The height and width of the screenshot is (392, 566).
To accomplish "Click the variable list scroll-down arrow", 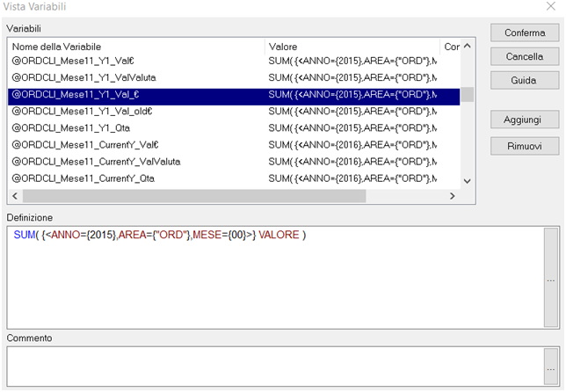I will point(467,181).
